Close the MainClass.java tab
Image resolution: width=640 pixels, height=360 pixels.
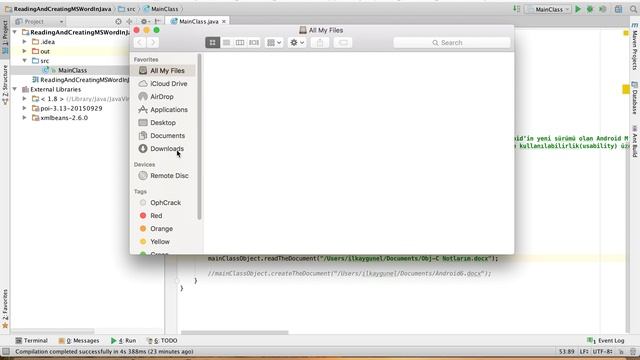224,21
